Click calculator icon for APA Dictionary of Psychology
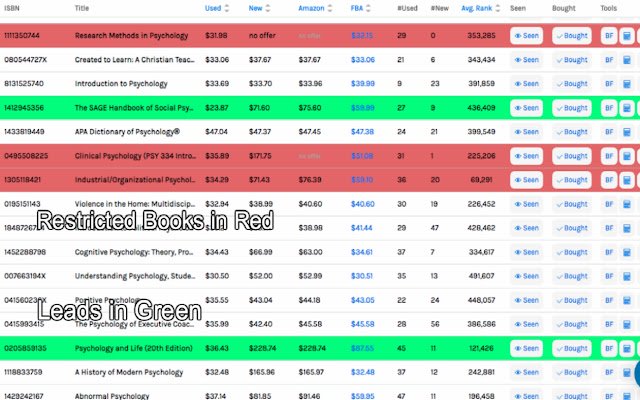Screen dimensions: 640x400 tap(627, 132)
